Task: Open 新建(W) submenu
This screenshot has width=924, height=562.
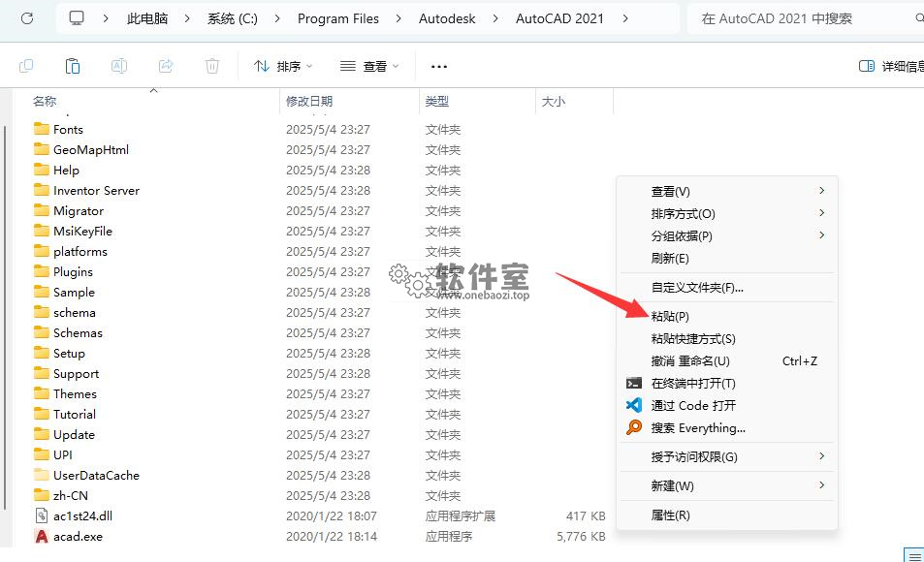Action: 727,486
